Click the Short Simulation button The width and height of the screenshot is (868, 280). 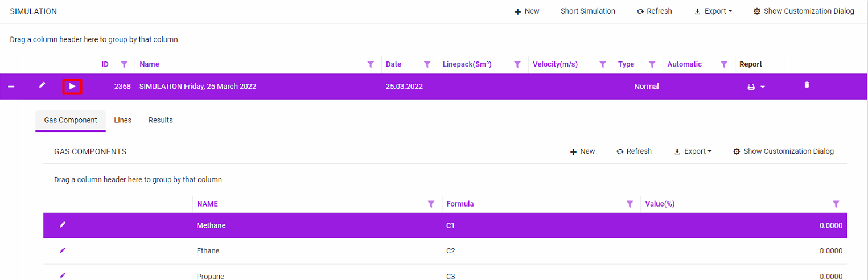587,11
